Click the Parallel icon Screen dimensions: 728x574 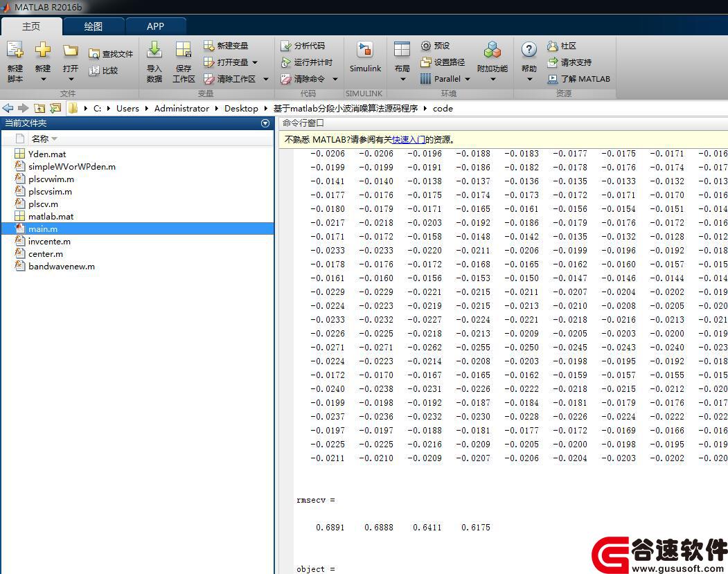click(x=425, y=79)
